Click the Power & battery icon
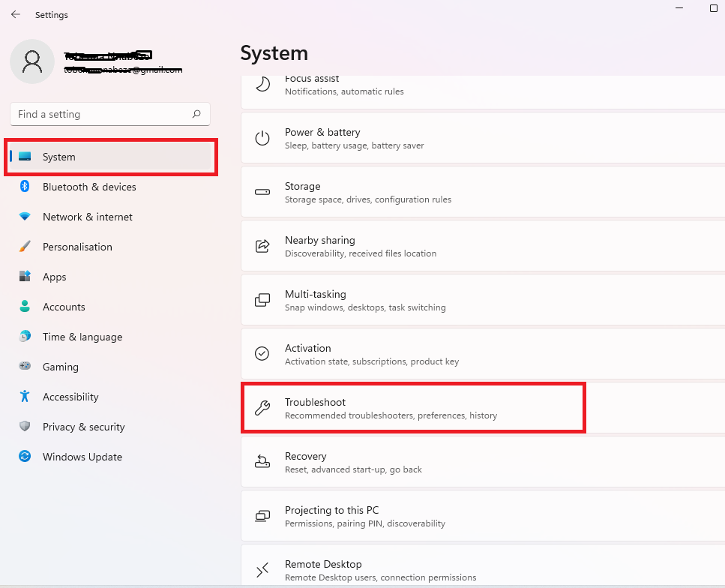Viewport: 725px width, 588px height. [262, 138]
